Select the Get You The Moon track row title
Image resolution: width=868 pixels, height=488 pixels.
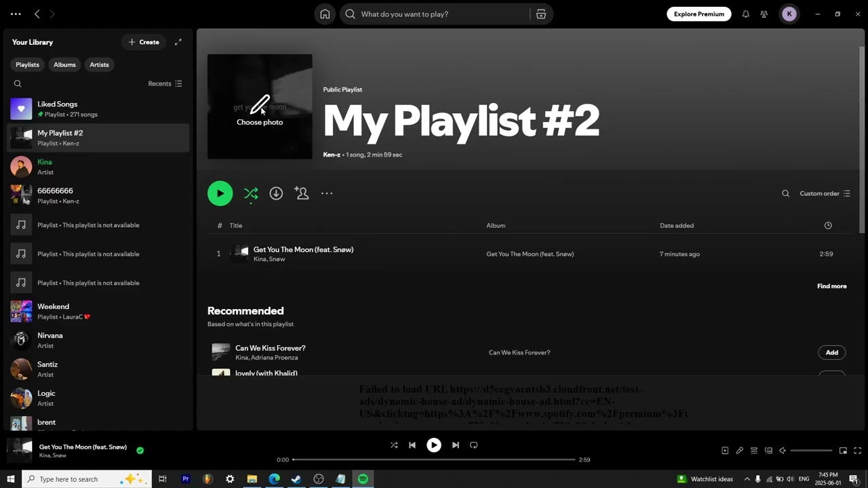(x=303, y=250)
